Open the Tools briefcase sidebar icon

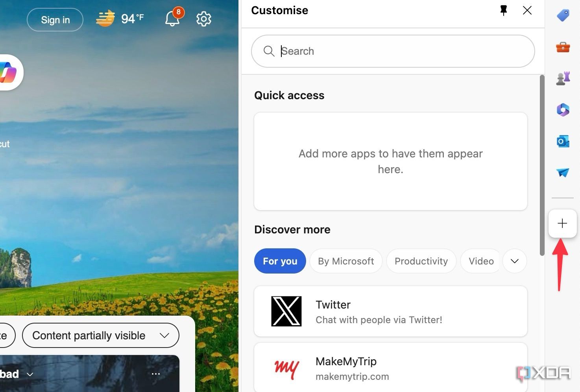click(x=563, y=47)
